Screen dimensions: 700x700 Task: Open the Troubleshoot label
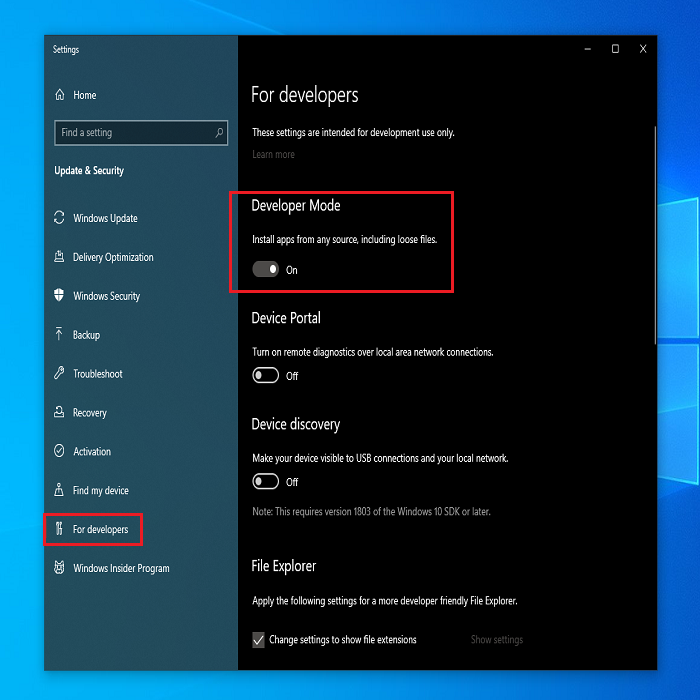tap(98, 374)
